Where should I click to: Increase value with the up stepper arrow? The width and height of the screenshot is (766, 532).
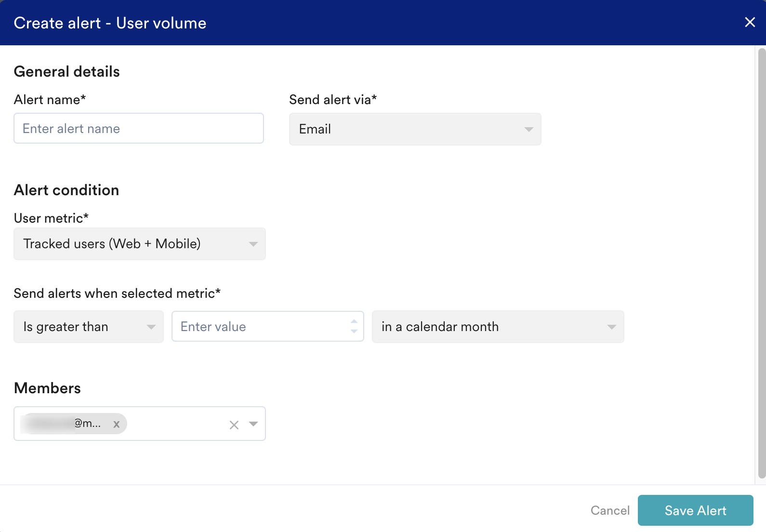pyautogui.click(x=354, y=321)
